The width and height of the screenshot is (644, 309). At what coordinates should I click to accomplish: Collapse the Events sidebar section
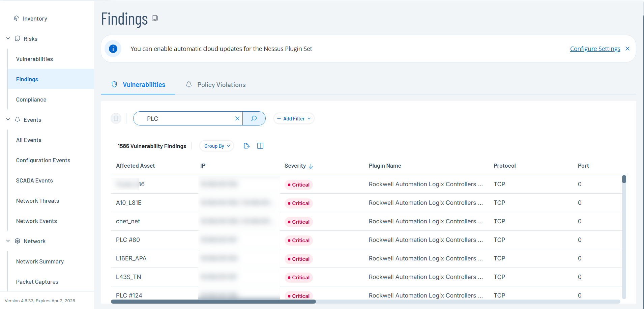(x=8, y=119)
